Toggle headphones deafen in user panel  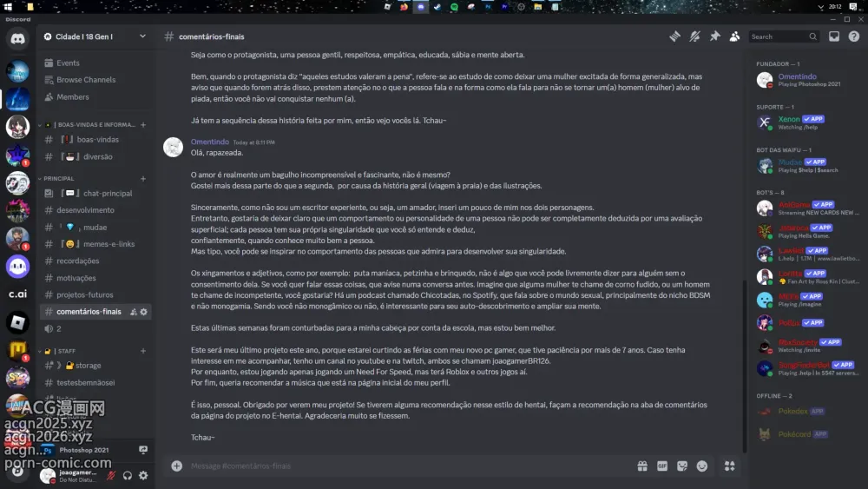(128, 475)
